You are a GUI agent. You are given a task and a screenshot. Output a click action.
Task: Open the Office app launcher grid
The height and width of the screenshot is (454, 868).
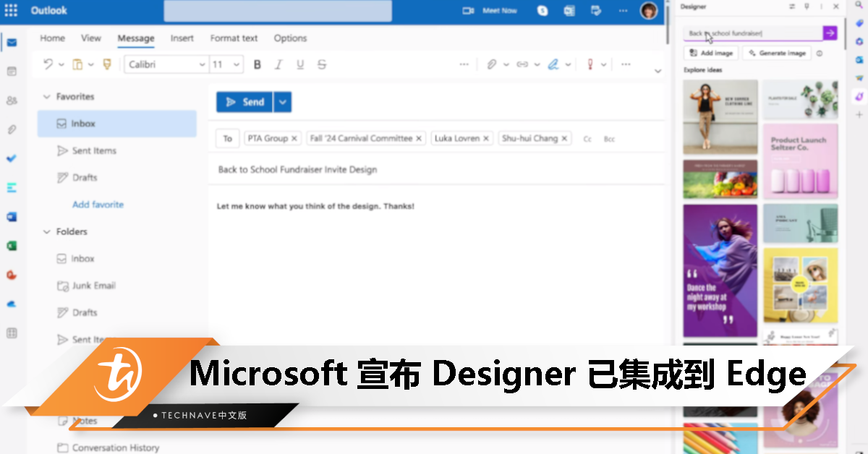pos(12,11)
